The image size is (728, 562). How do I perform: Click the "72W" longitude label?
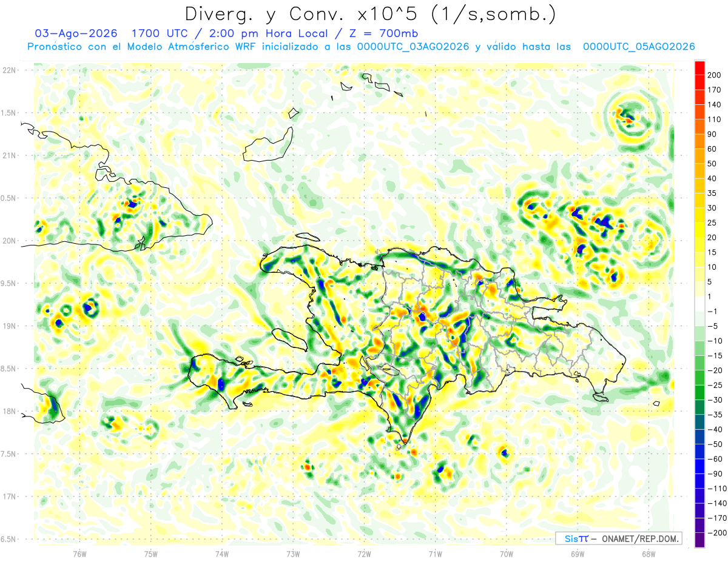(x=364, y=554)
